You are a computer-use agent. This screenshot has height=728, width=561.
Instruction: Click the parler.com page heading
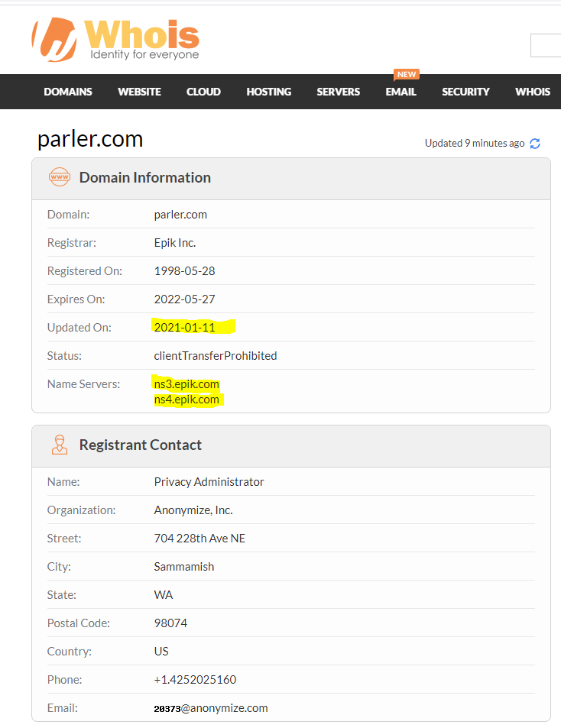click(x=90, y=139)
